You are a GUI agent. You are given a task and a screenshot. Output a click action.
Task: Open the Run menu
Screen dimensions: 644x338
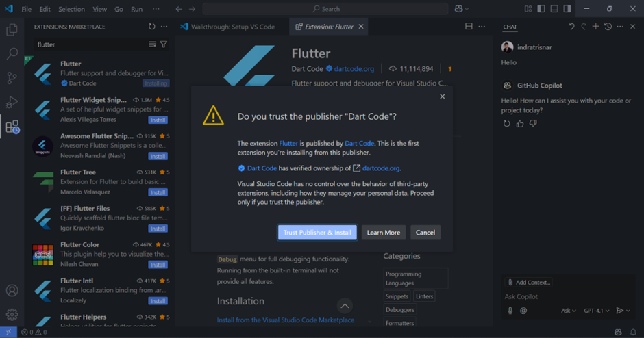137,9
